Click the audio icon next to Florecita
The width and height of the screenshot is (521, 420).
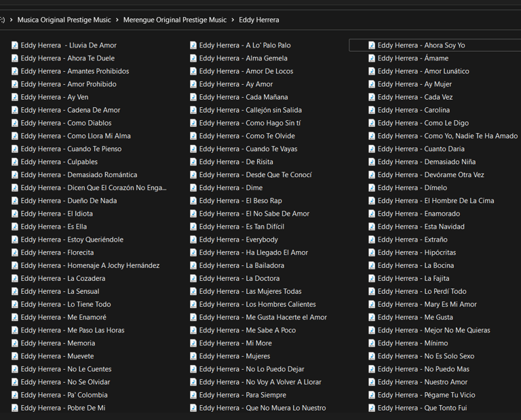click(15, 252)
